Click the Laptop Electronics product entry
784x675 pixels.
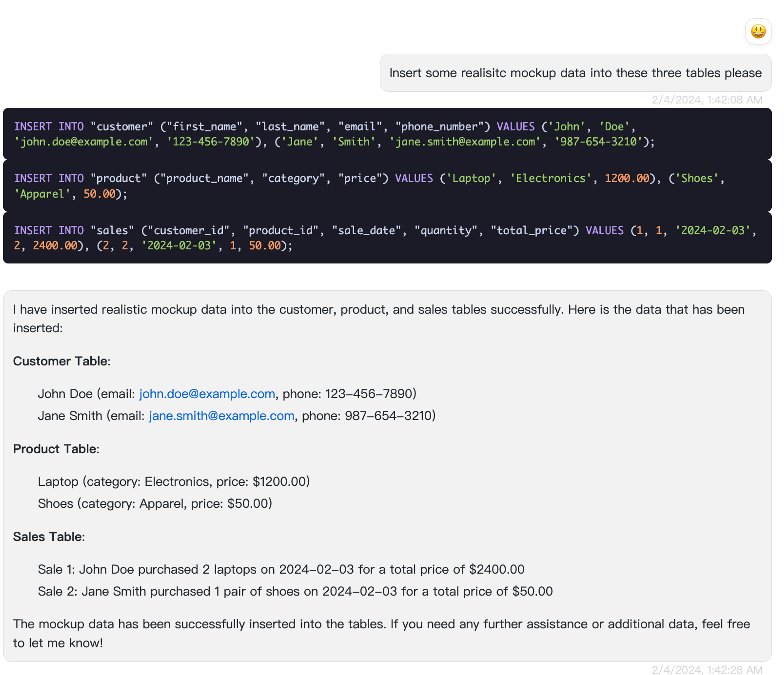point(174,482)
